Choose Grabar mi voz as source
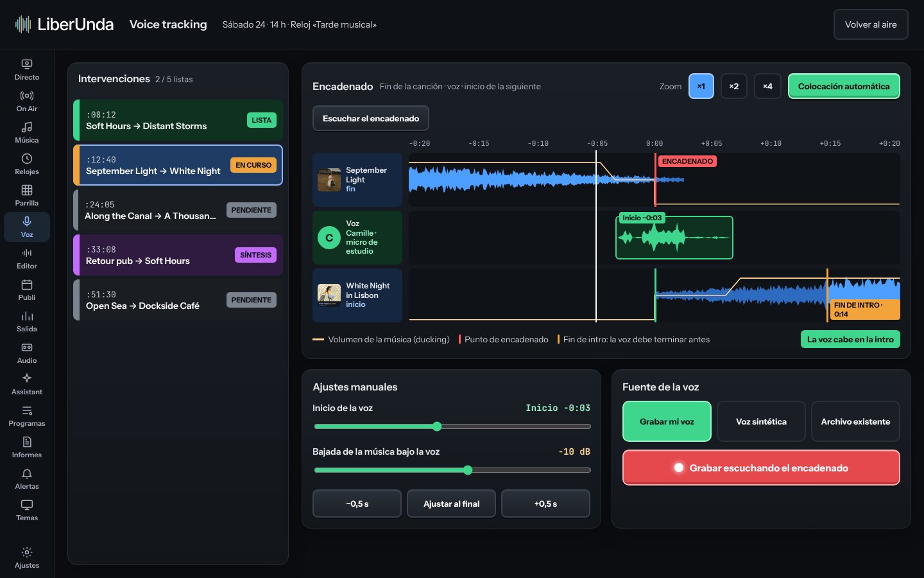The width and height of the screenshot is (924, 578). [x=667, y=421]
